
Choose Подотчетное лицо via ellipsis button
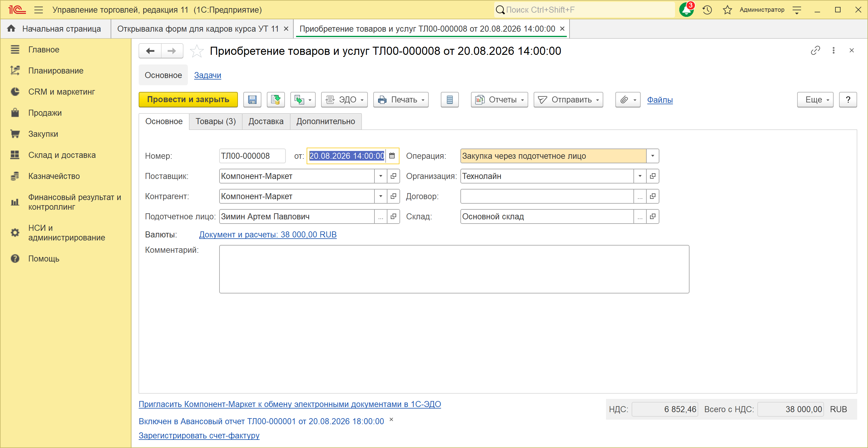(381, 216)
